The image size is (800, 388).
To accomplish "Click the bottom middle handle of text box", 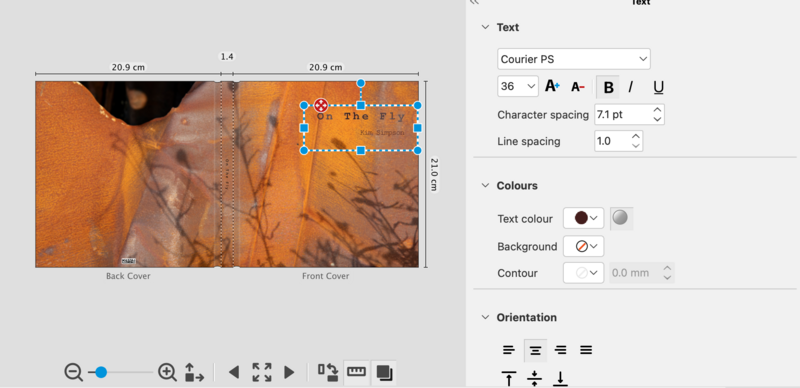I will [x=361, y=150].
